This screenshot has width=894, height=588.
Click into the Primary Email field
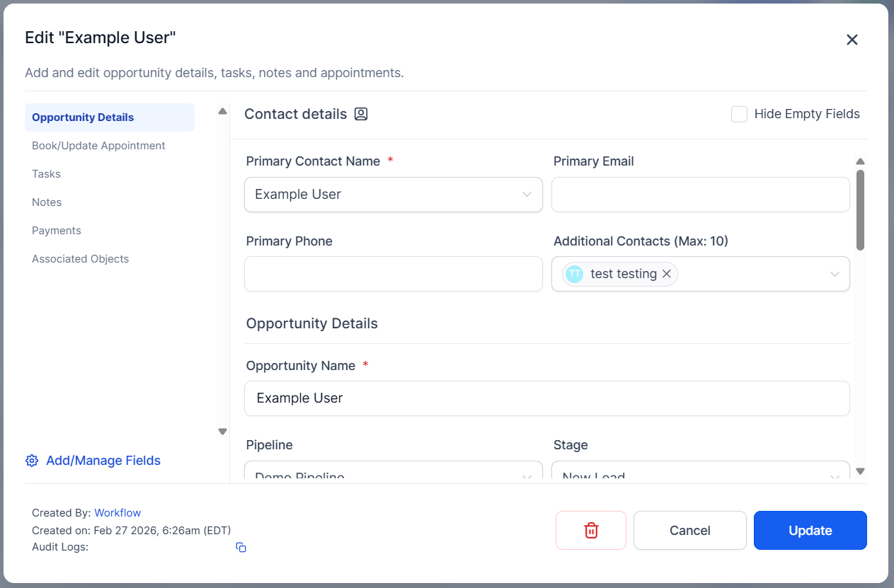click(x=700, y=195)
